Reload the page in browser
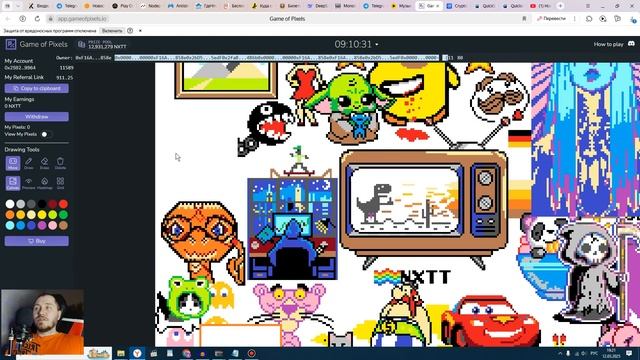The height and width of the screenshot is (360, 640). pos(37,19)
